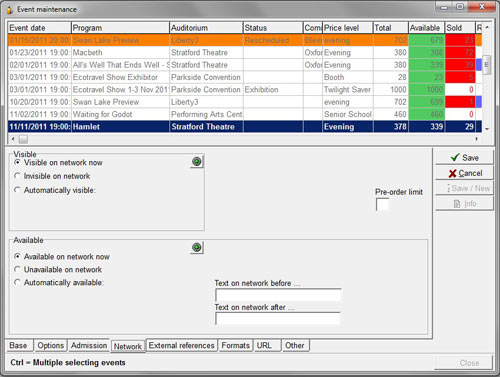This screenshot has height=377, width=500.
Task: Click the green 1000 available cell
Action: click(x=427, y=90)
